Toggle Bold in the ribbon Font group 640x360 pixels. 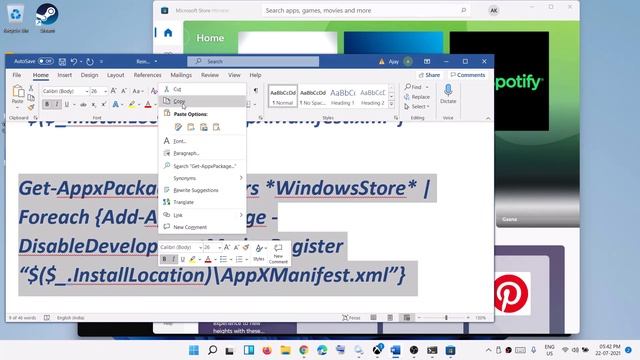pos(47,104)
